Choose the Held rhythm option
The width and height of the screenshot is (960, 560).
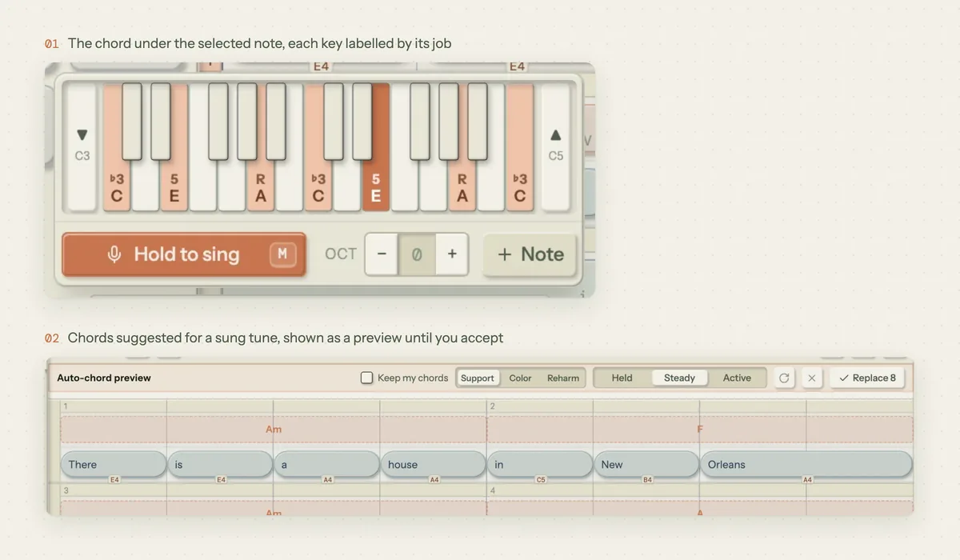622,378
